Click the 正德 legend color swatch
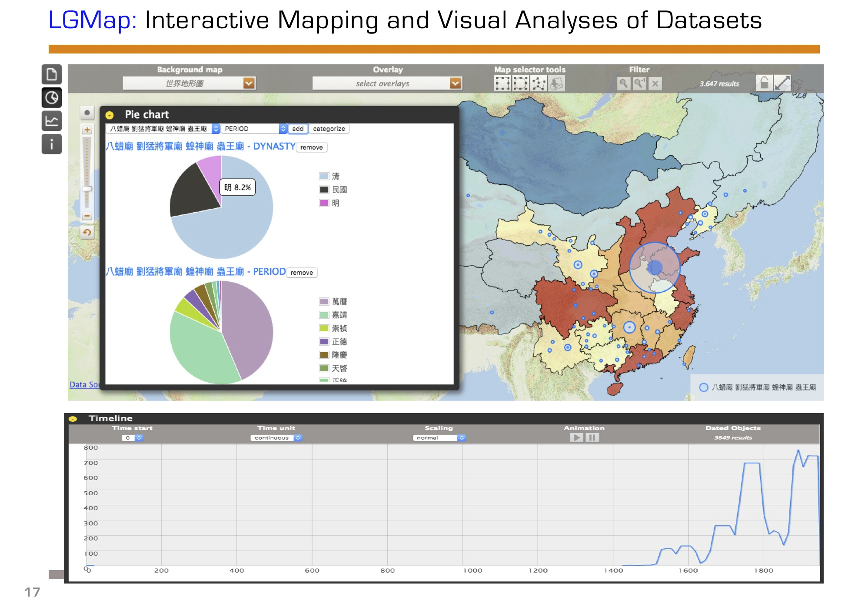The image size is (868, 607). tap(324, 341)
